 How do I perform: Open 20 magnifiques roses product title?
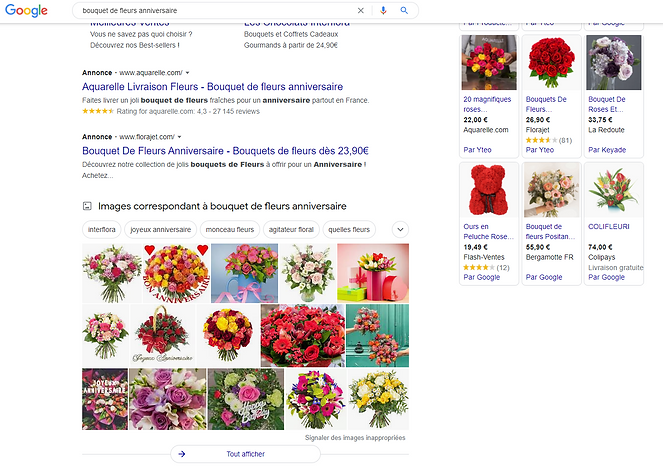tap(487, 104)
